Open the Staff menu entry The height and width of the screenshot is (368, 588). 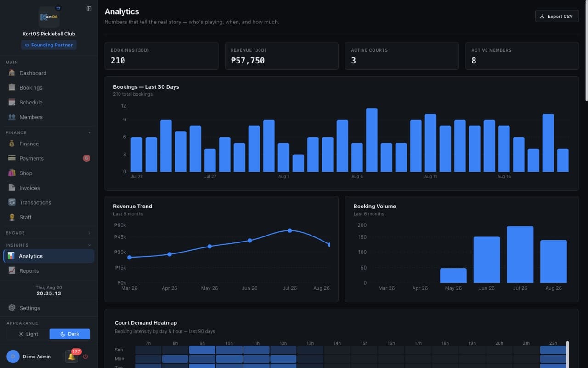pos(49,217)
